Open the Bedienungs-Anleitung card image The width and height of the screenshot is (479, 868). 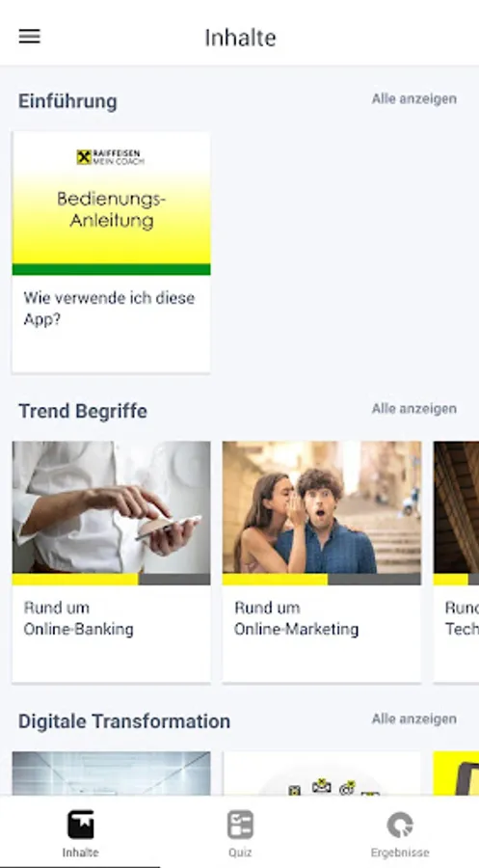pos(111,203)
